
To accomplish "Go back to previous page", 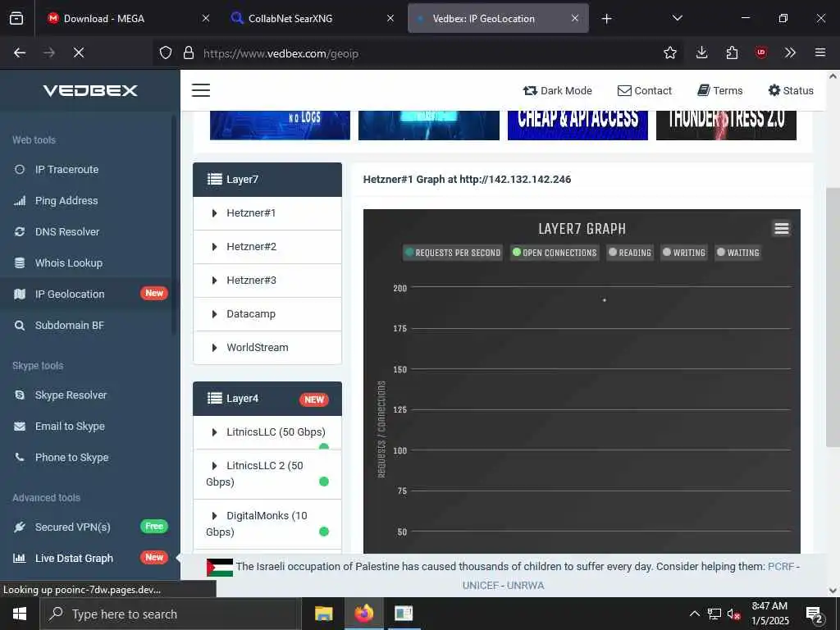I will pos(20,52).
